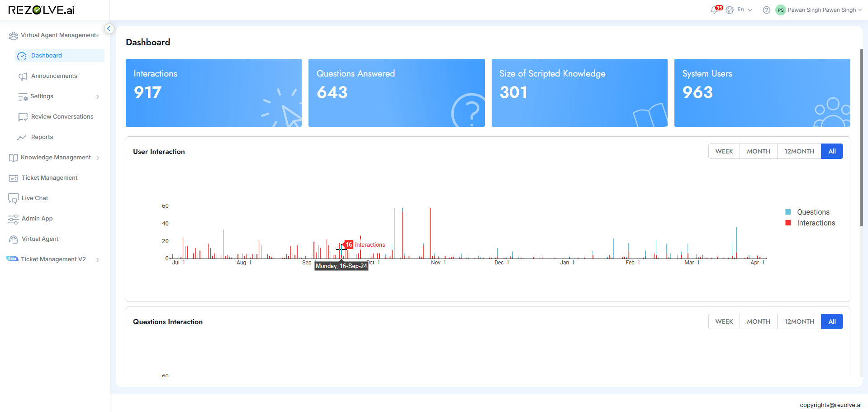Click the Rezolve.ai logo
This screenshot has height=412, width=868.
click(41, 10)
